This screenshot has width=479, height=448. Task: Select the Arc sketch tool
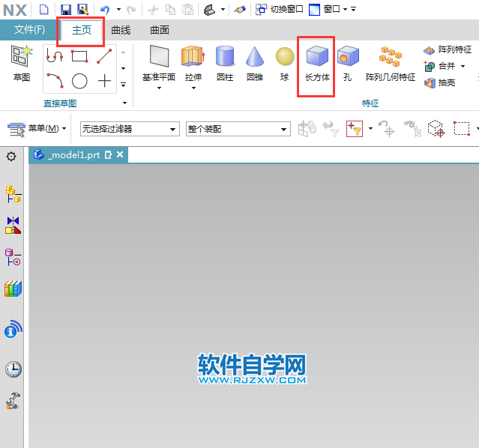55,81
